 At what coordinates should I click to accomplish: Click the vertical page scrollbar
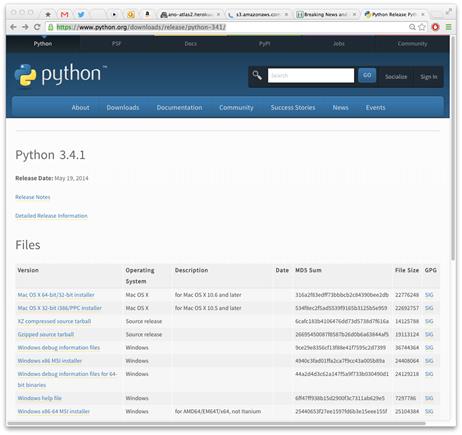click(453, 148)
